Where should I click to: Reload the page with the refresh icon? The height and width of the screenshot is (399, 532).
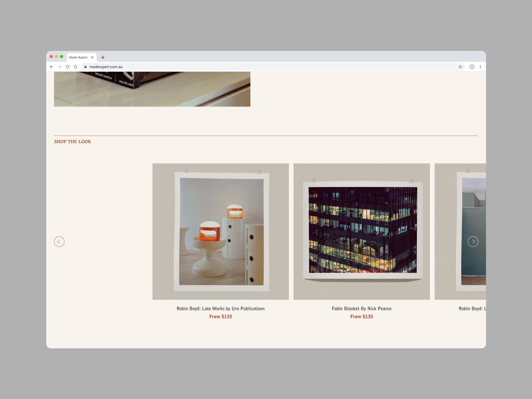pyautogui.click(x=68, y=67)
